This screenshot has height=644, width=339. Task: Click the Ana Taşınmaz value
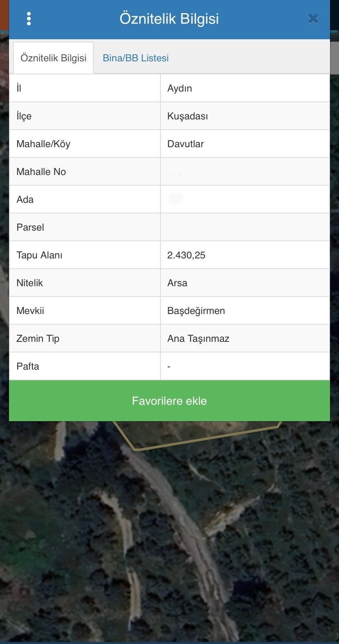tap(198, 339)
